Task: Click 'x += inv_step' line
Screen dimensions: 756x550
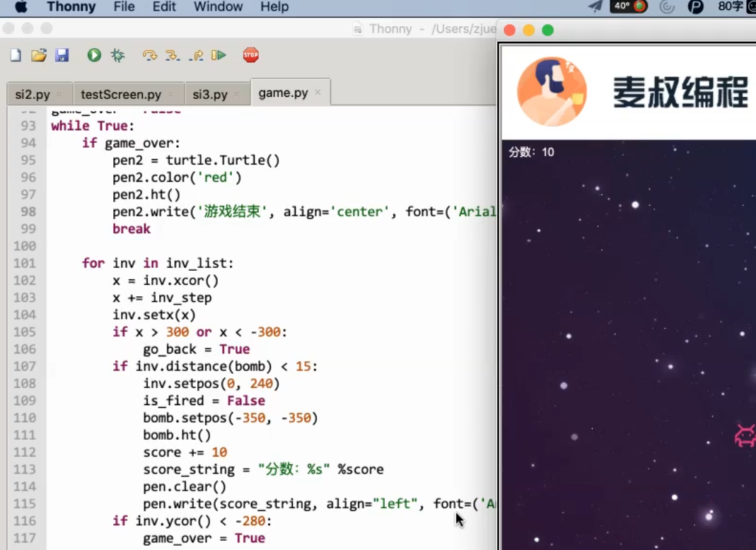Action: tap(161, 298)
